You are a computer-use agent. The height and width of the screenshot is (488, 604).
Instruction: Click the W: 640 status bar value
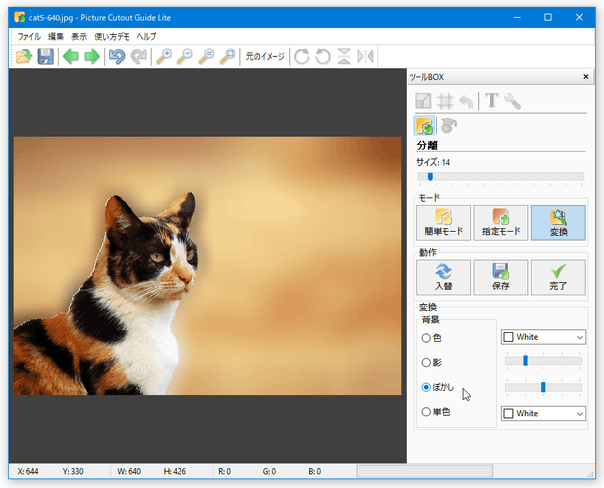[x=129, y=471]
